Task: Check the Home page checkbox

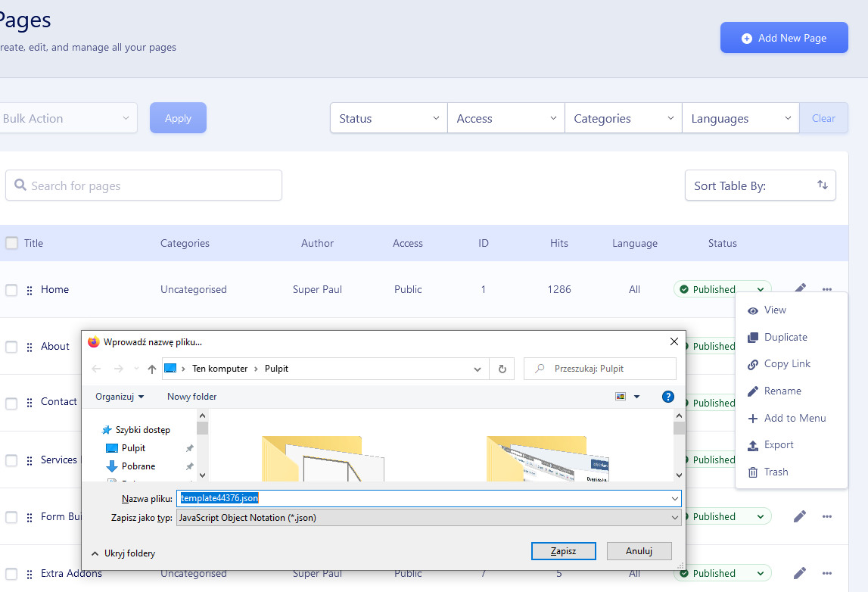Action: [11, 290]
